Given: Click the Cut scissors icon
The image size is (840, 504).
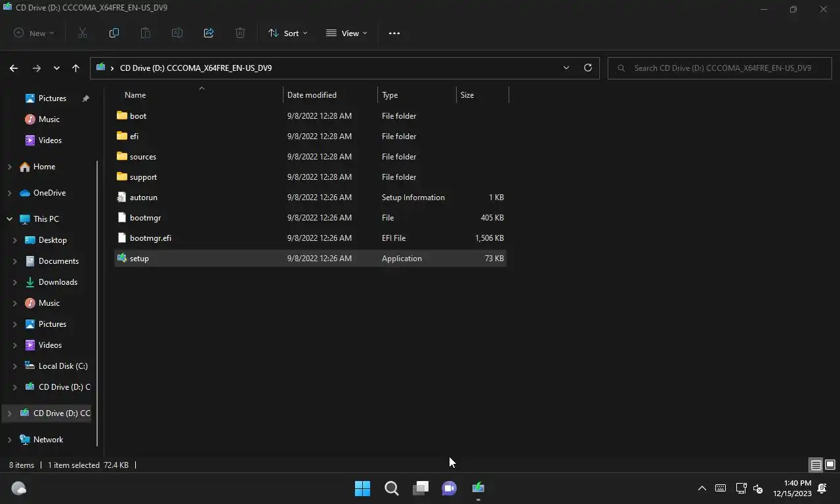Looking at the screenshot, I should [x=83, y=33].
